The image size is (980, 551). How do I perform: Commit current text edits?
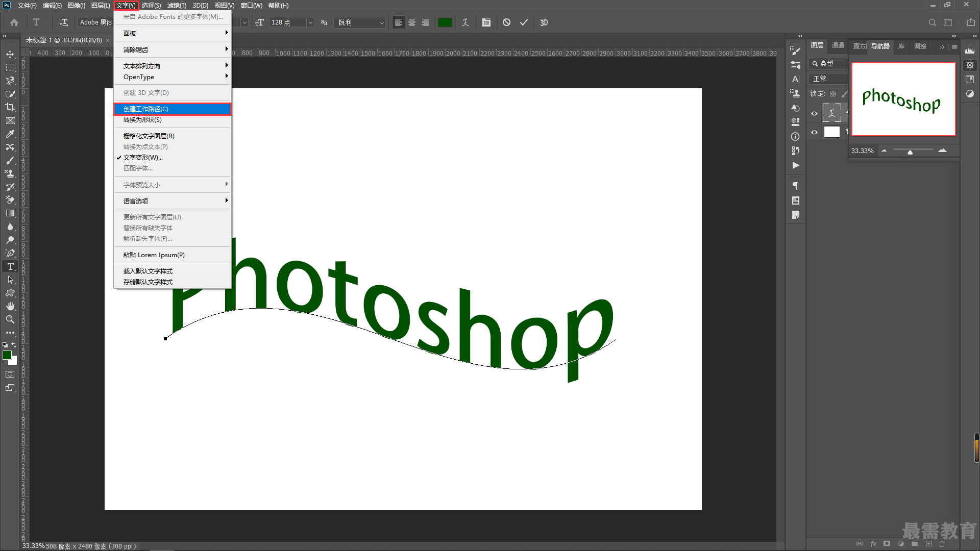[524, 22]
